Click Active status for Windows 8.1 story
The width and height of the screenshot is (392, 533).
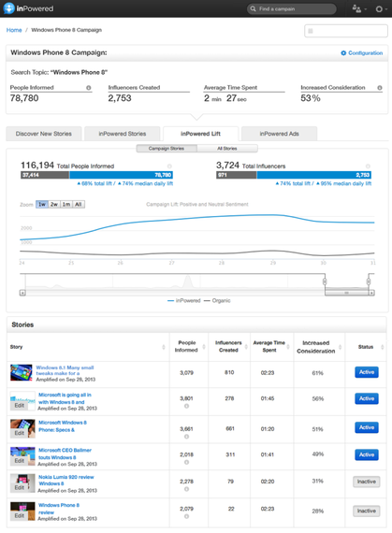pyautogui.click(x=367, y=372)
